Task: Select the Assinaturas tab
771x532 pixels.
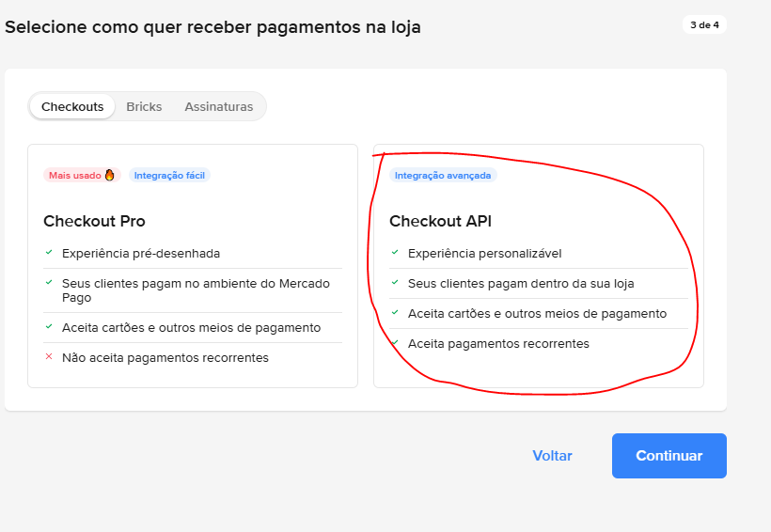Action: [218, 106]
